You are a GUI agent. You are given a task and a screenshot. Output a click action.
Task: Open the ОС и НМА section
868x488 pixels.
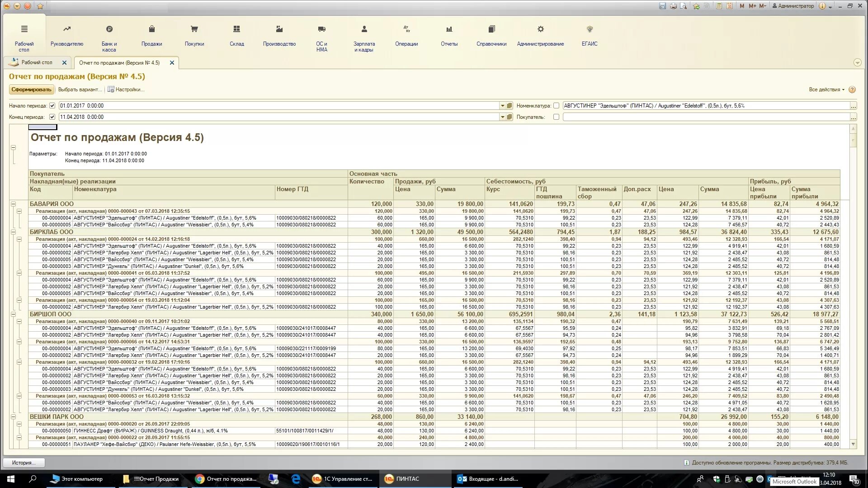coord(321,39)
